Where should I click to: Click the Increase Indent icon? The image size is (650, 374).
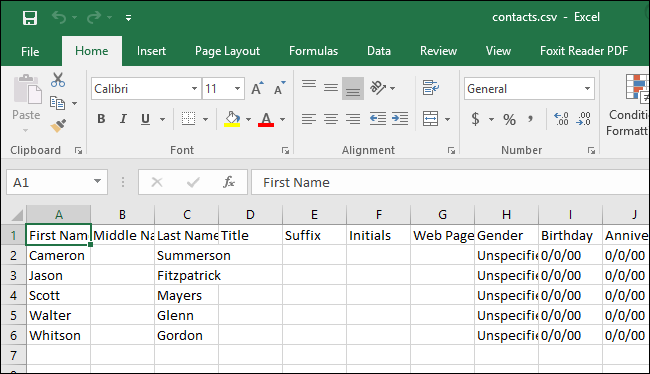coord(400,119)
